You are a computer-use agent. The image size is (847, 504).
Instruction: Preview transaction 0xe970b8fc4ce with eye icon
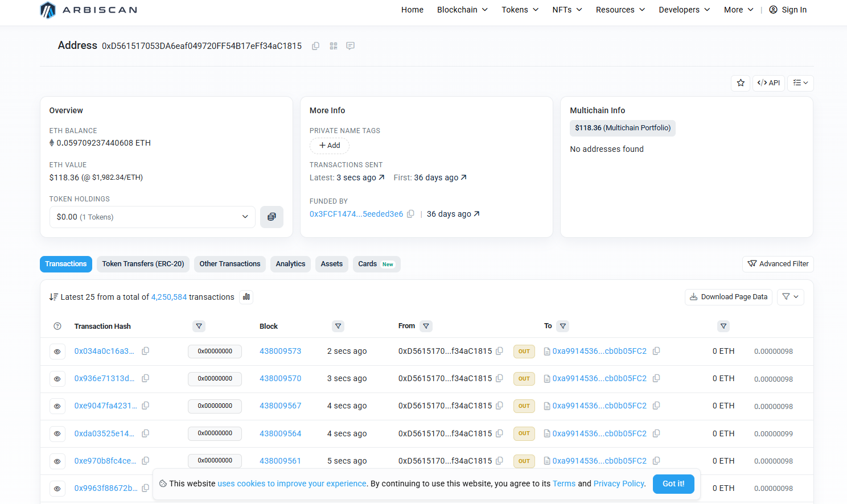point(57,461)
